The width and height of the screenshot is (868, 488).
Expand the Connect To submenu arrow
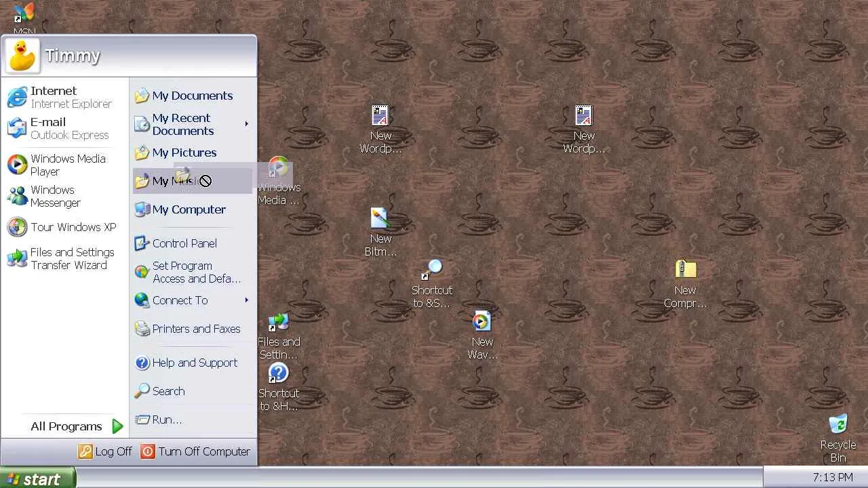(x=246, y=300)
